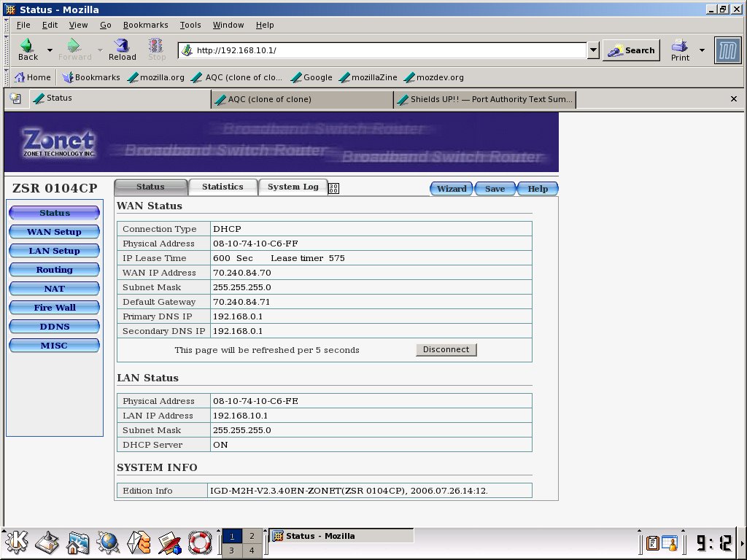747x560 pixels.
Task: Launch the office suite panel icon
Action: 169,542
